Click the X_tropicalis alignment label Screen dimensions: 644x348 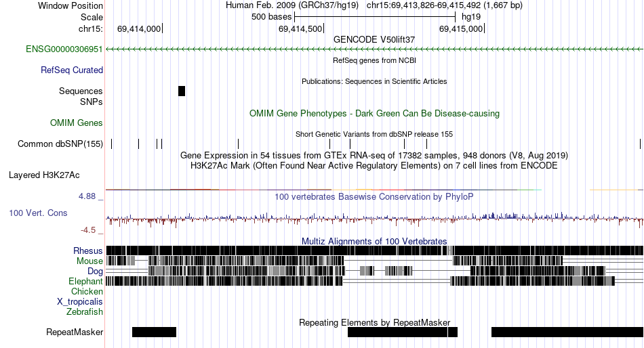[80, 302]
